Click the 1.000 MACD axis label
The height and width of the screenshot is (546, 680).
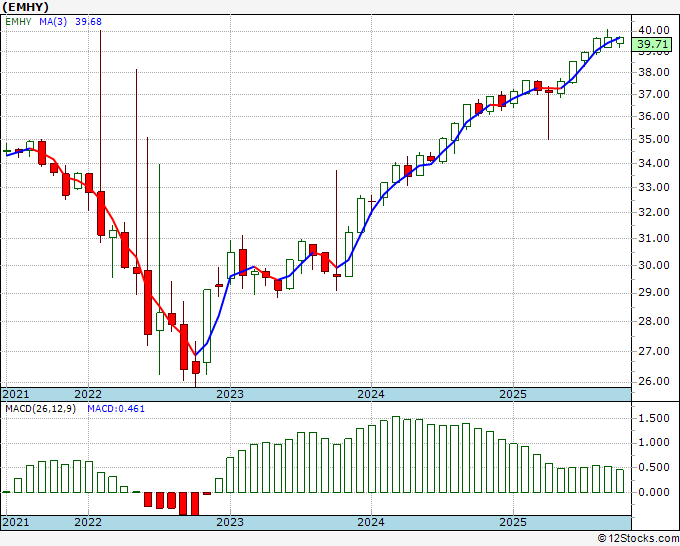(654, 443)
